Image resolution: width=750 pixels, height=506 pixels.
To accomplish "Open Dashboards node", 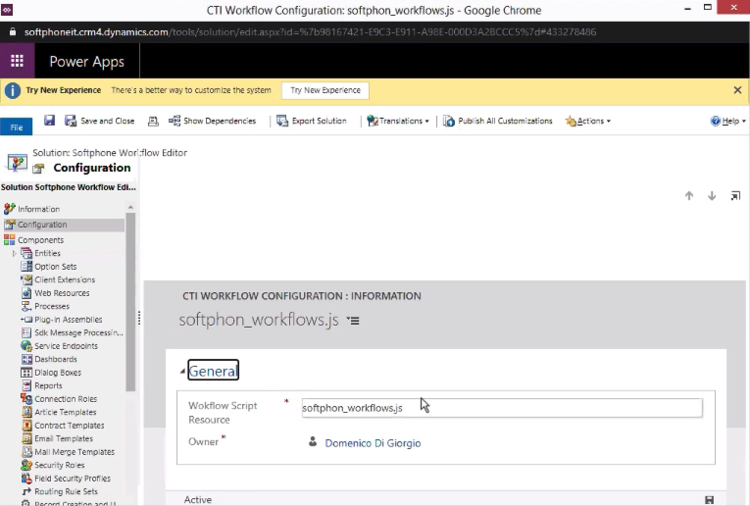I will (55, 359).
